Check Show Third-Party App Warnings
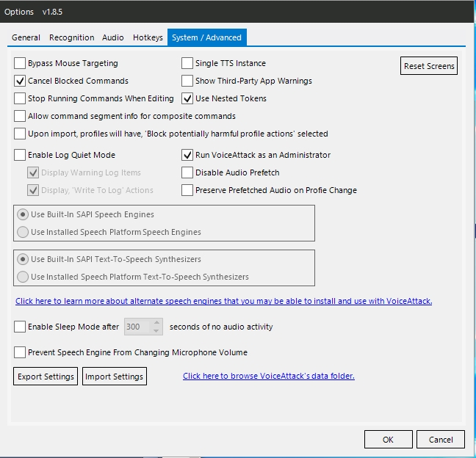Viewport: 476px width, 458px height. point(187,81)
